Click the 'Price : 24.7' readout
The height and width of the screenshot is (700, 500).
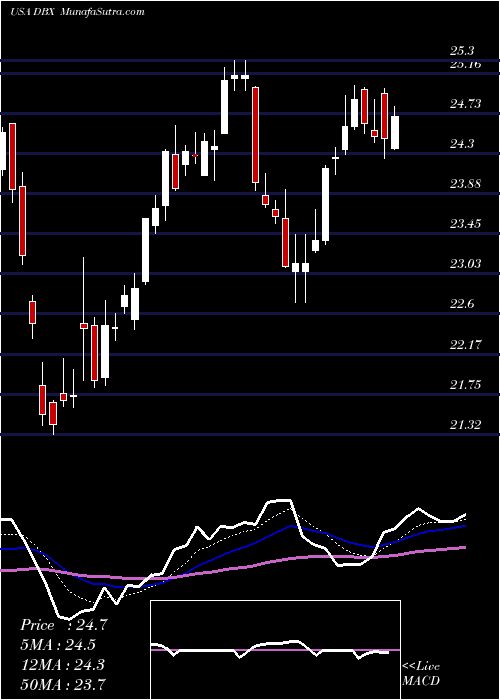63,625
